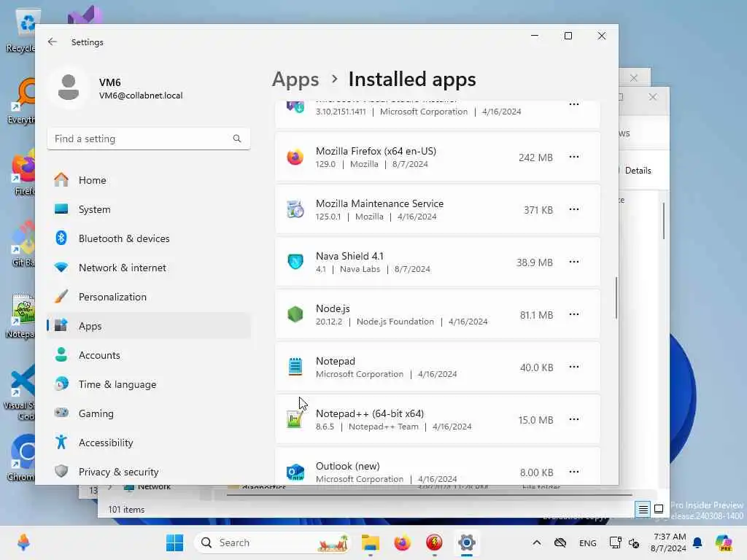Image resolution: width=747 pixels, height=560 pixels.
Task: Show hidden system tray icons
Action: tap(537, 542)
